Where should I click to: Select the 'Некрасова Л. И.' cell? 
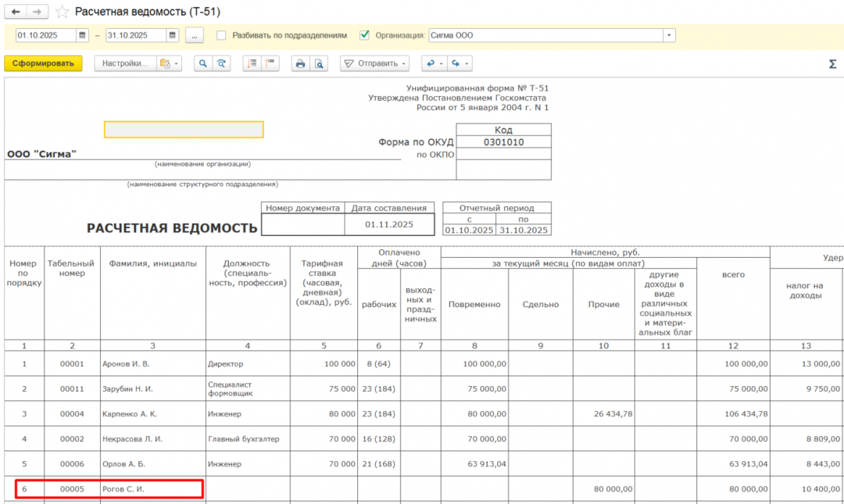coord(153,439)
